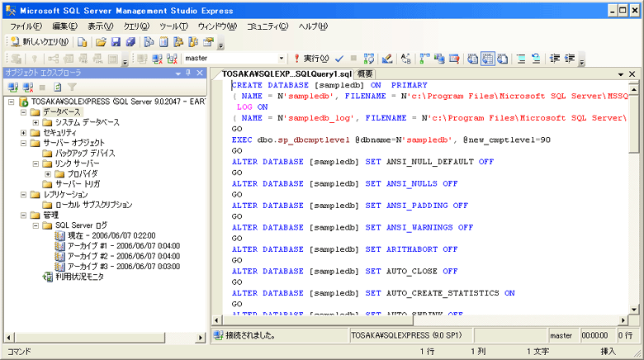Refresh the Object Explorer tree
Viewport: 644px width, 360px height.
[58, 88]
